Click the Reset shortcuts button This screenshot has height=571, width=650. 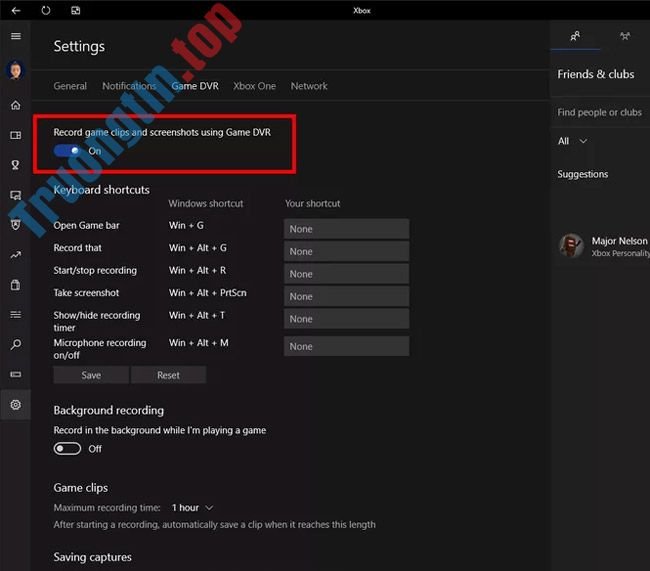[168, 375]
